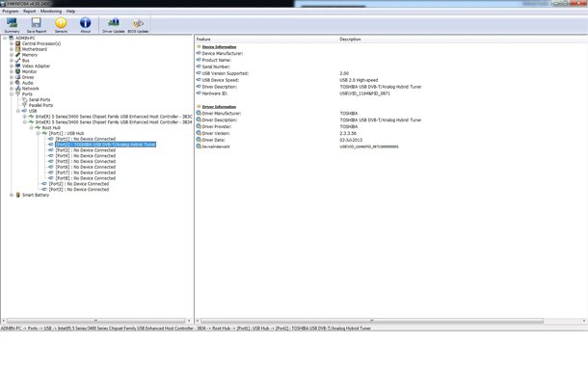Click 'USB 2.0 High-speed' value
This screenshot has width=588, height=370.
(x=359, y=80)
